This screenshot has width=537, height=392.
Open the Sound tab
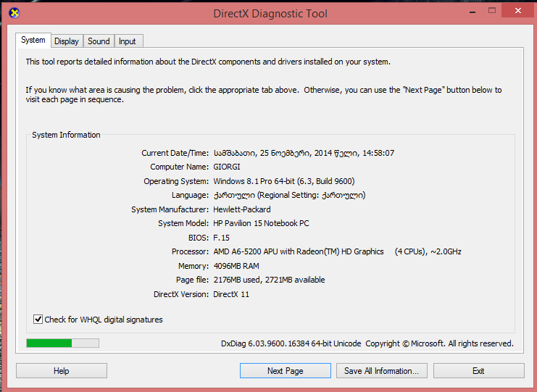click(99, 41)
